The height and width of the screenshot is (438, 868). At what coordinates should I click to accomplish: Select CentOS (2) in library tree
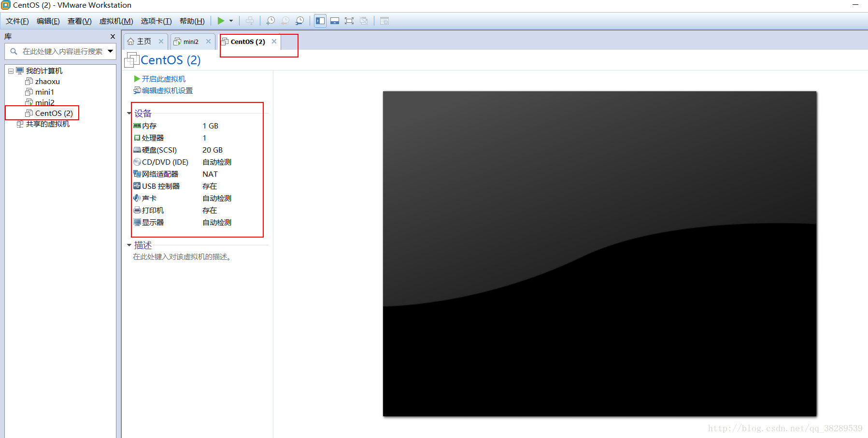54,113
